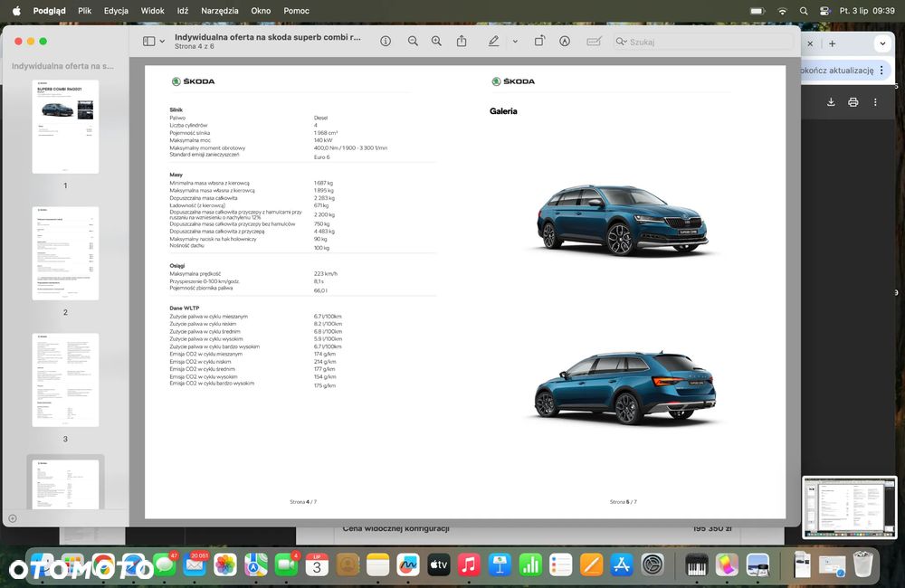Open the Share icon in toolbar

click(462, 41)
